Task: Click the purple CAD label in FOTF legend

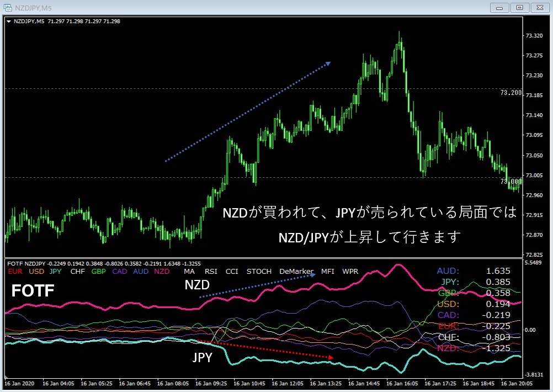Action: 120,271
